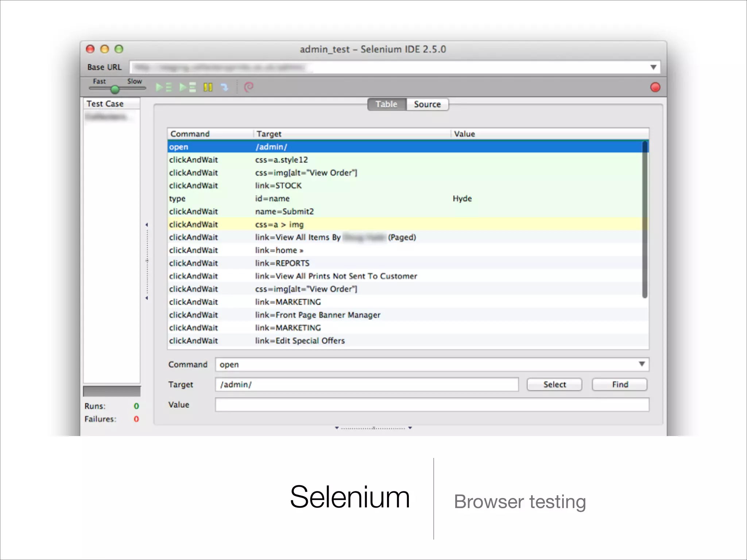This screenshot has width=747, height=560.
Task: Select the name=Submit2 row
Action: pyautogui.click(x=405, y=211)
